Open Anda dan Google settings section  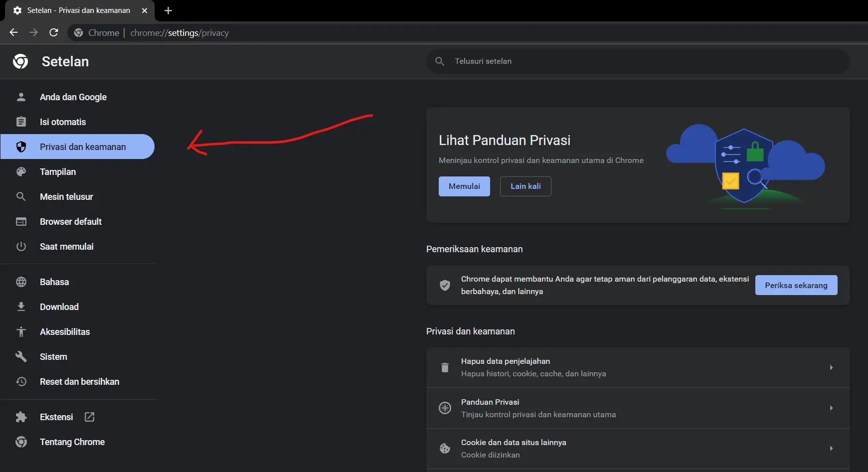point(73,97)
